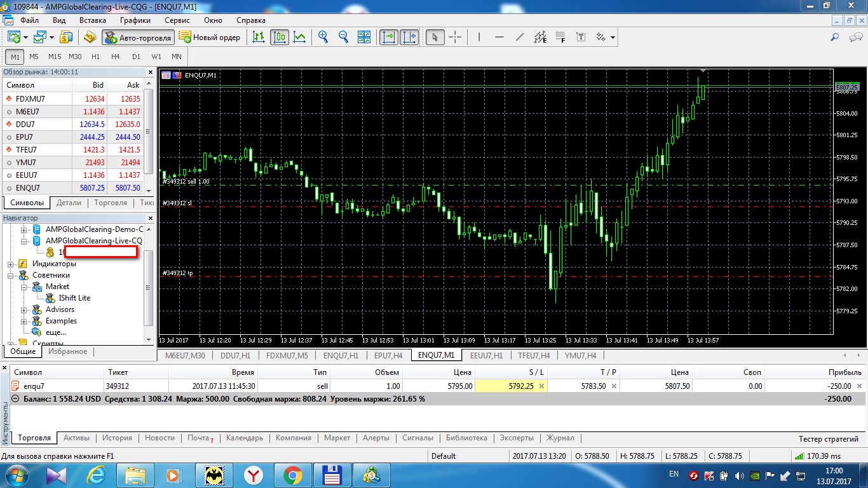This screenshot has width=868, height=488.
Task: Expand the AMPGlobalClearing-Demo tree node
Action: click(25, 229)
